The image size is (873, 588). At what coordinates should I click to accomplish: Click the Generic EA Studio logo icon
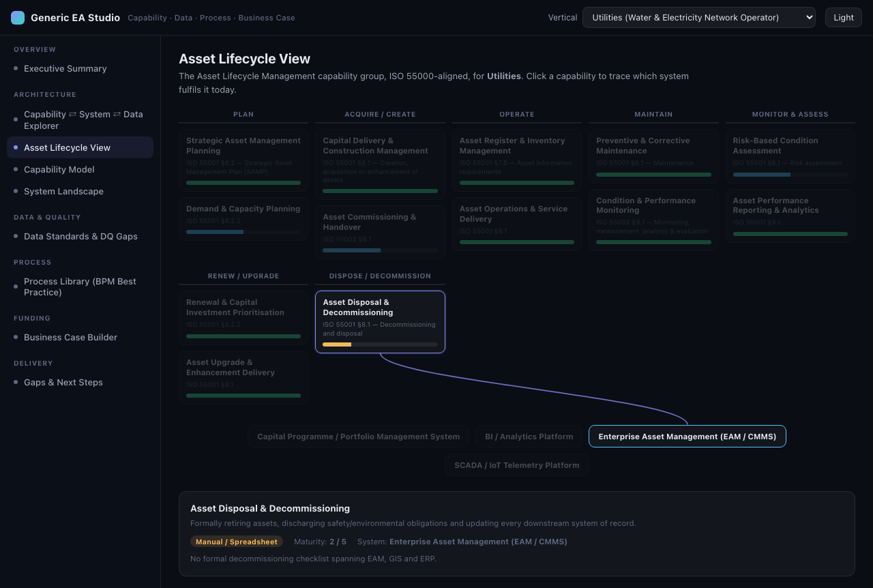(x=18, y=18)
